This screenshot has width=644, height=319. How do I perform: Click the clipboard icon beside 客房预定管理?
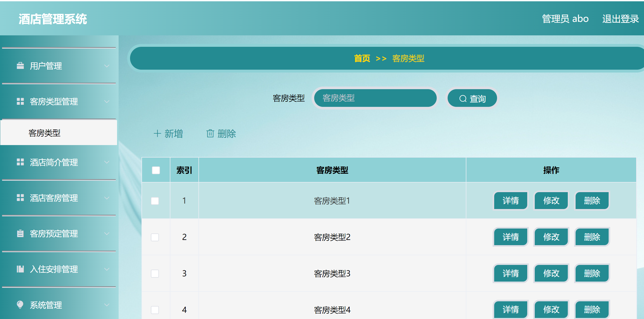20,233
